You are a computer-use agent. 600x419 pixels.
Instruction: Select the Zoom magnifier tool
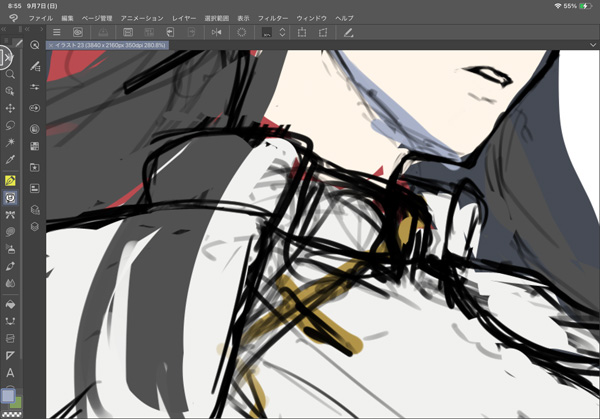pyautogui.click(x=11, y=74)
